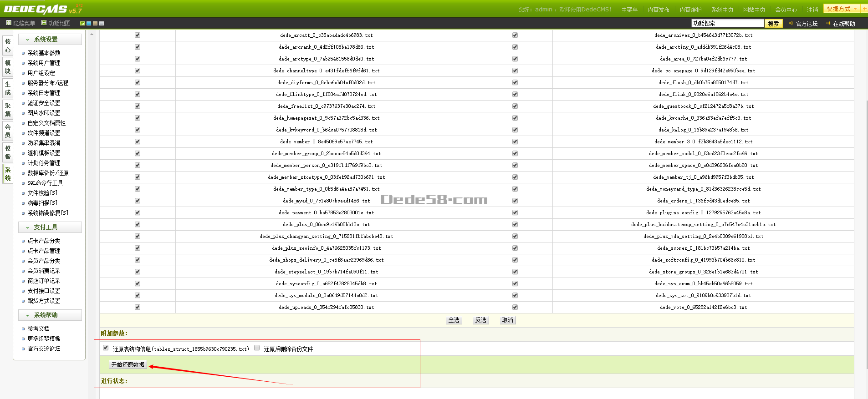
Task: Enable 还原后删除备份文件 checkbox
Action: (x=257, y=348)
